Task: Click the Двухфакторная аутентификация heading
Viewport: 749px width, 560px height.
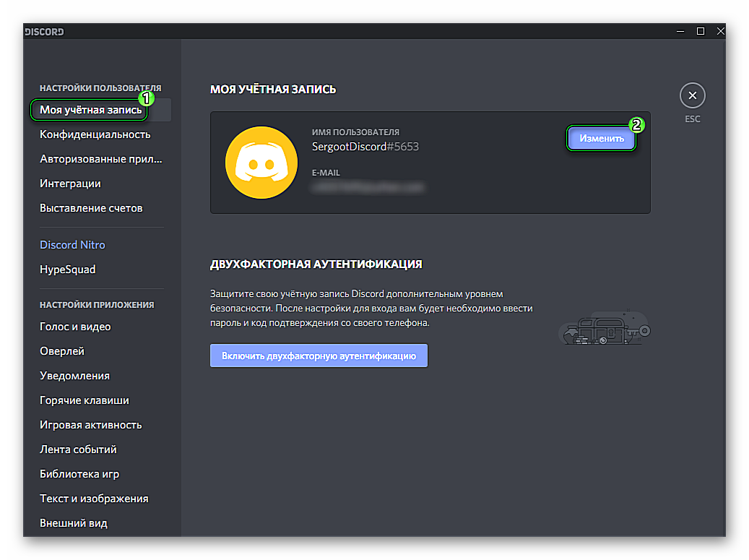Action: click(316, 264)
